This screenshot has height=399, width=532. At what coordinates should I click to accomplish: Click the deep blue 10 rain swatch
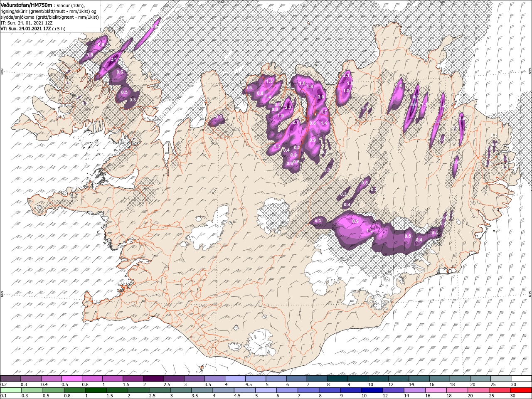372,390
